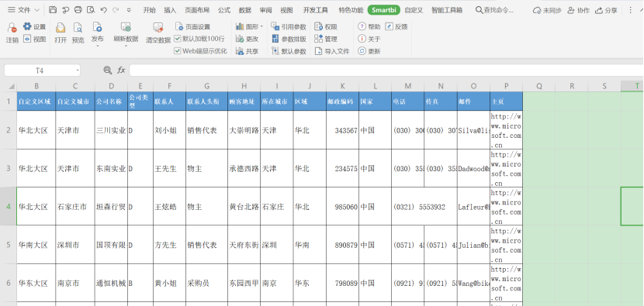Image resolution: width=644 pixels, height=306 pixels.
Task: Click the 刷新数据 refresh data icon
Action: tap(126, 27)
